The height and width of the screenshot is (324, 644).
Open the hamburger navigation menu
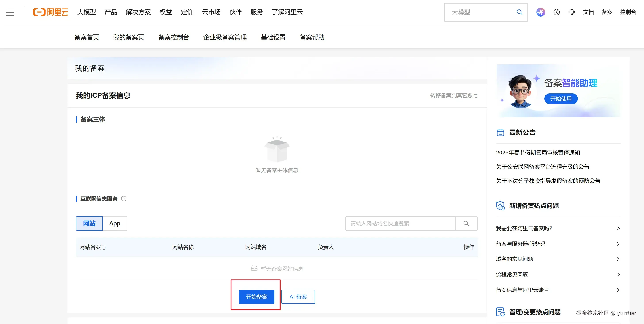point(10,12)
